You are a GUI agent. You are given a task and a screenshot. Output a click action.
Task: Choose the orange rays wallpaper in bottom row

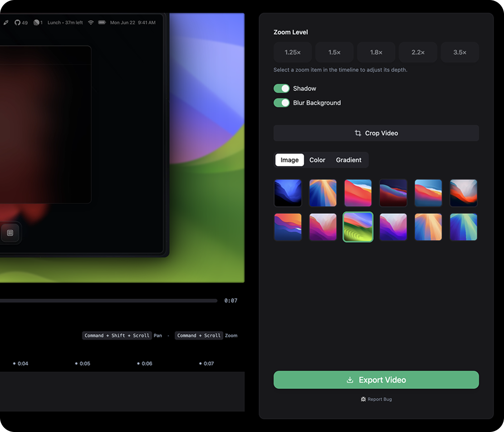(x=428, y=227)
